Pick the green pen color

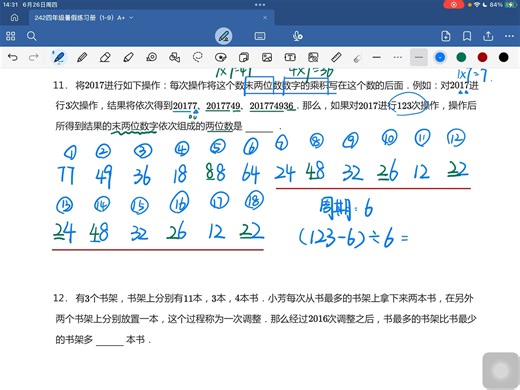pyautogui.click(x=461, y=57)
